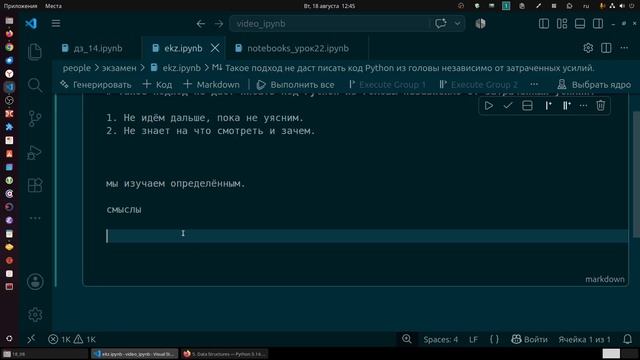Open the Manage gear in activity bar
The width and height of the screenshot is (640, 360).
pos(35,314)
